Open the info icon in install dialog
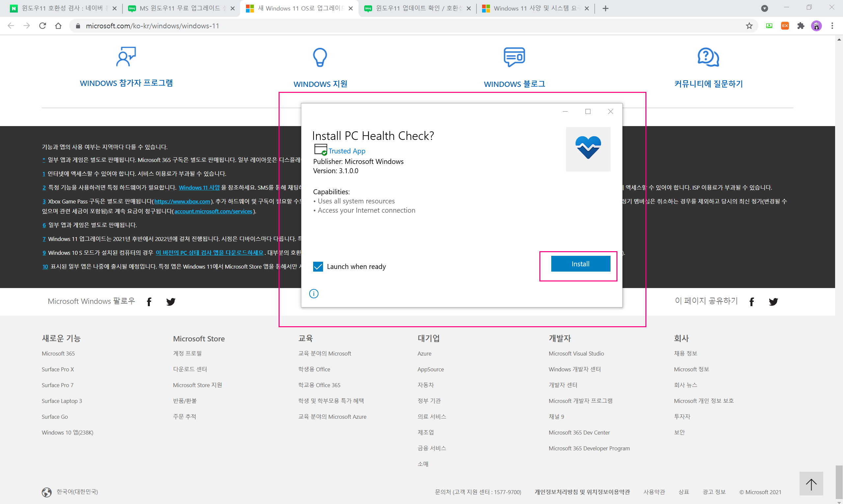Viewport: 843px width, 504px height. 314,293
